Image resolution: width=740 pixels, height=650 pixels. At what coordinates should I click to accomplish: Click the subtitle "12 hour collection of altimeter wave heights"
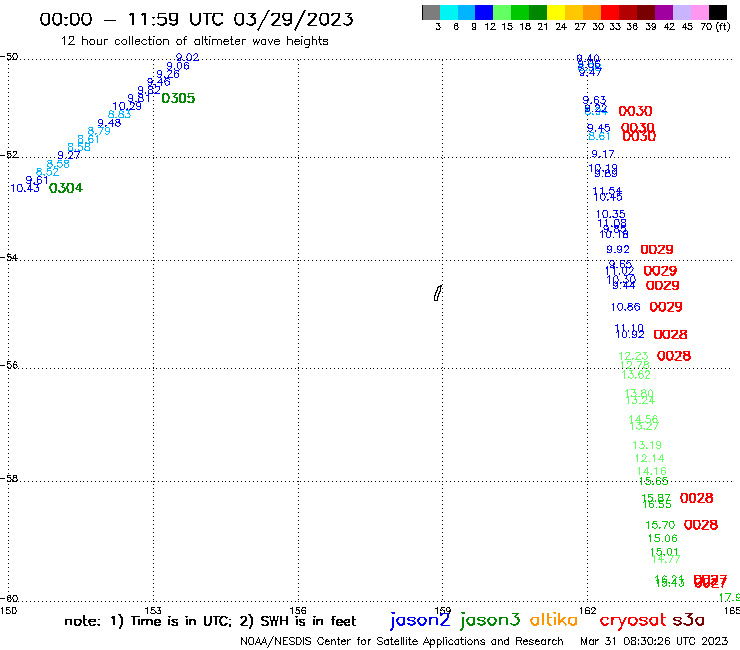pos(194,41)
